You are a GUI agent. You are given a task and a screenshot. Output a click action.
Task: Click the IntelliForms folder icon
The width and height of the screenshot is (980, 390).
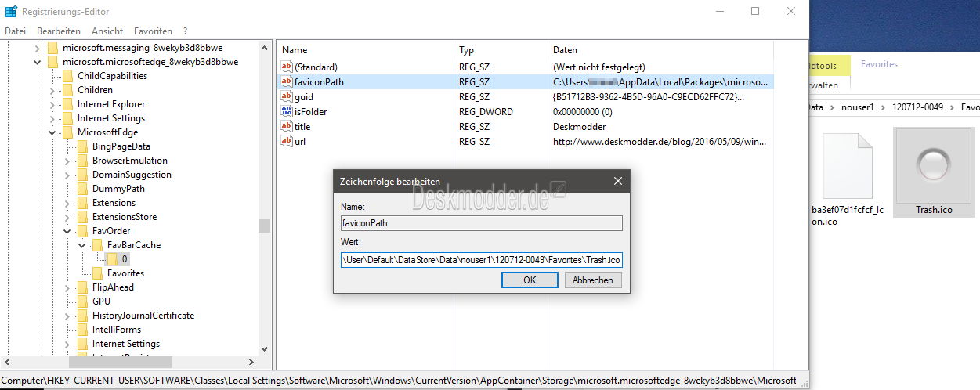(x=82, y=330)
